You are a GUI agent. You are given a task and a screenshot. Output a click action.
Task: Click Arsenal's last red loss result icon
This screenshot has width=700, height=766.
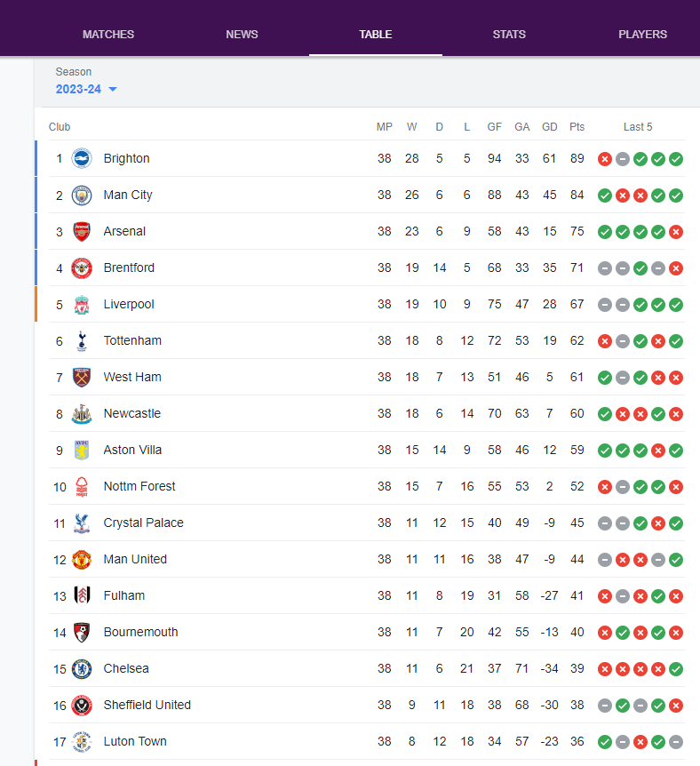[x=676, y=232]
